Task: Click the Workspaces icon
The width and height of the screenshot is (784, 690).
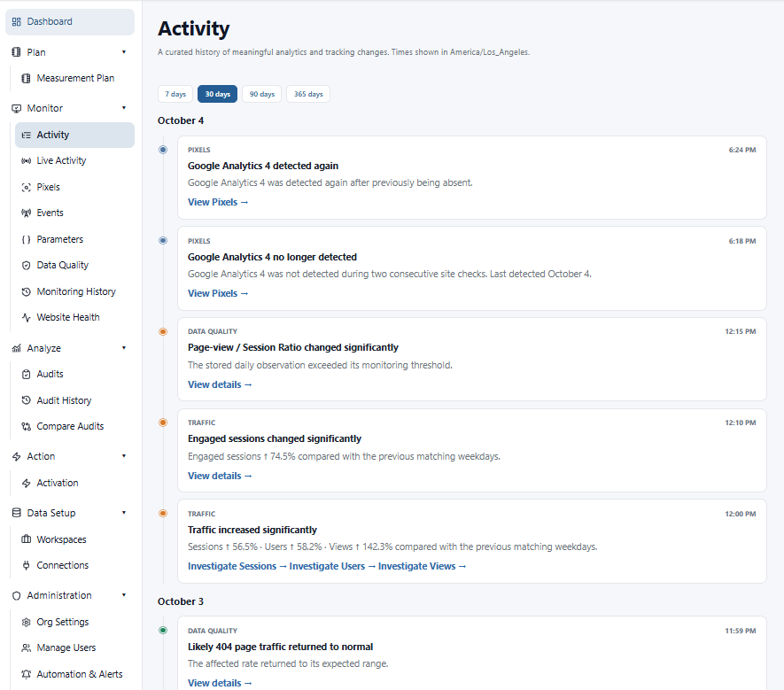Action: [26, 539]
